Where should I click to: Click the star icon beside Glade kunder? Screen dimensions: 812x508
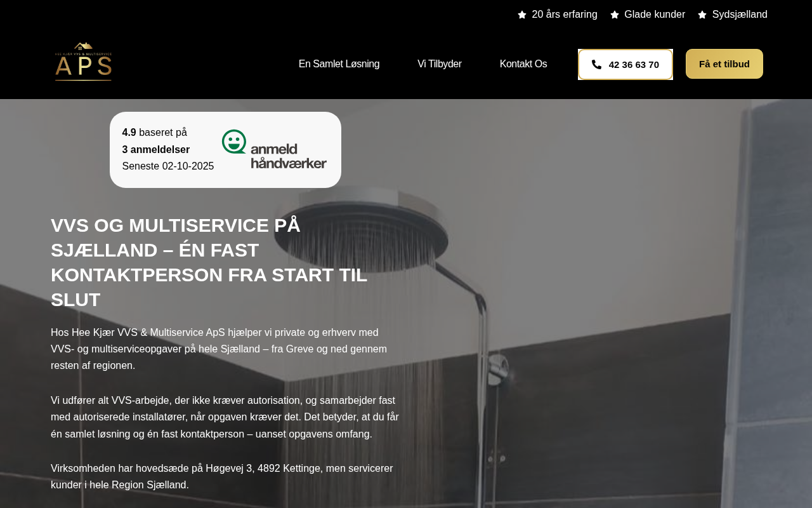coord(615,15)
